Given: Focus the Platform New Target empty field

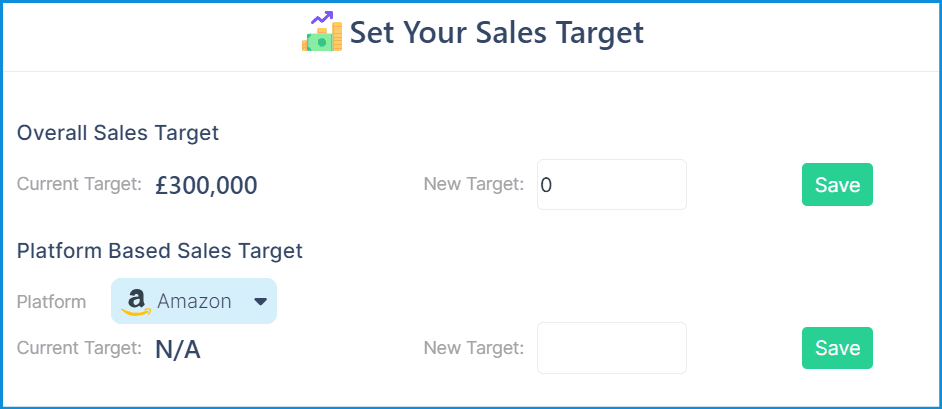Looking at the screenshot, I should tap(612, 348).
